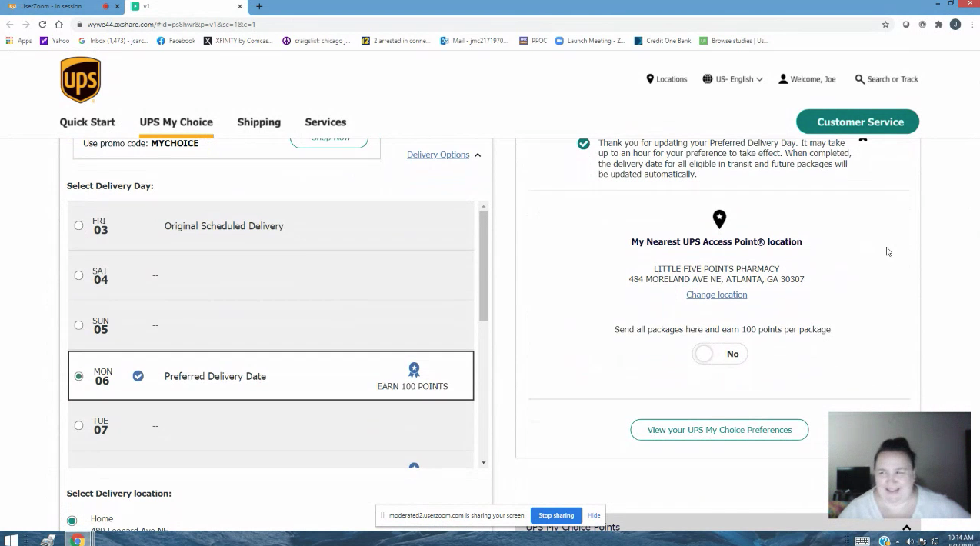Click the Customer Service button
Image resolution: width=980 pixels, height=546 pixels.
[x=858, y=122]
